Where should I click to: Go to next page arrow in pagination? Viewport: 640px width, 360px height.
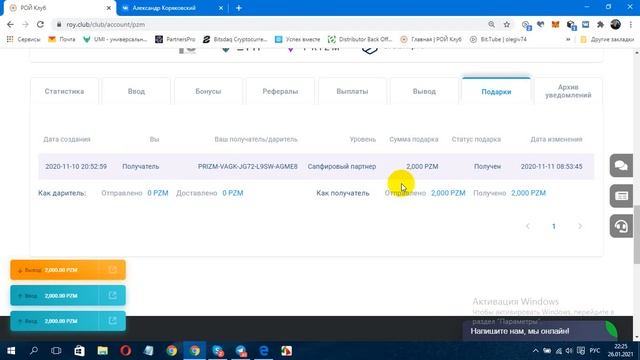580,226
